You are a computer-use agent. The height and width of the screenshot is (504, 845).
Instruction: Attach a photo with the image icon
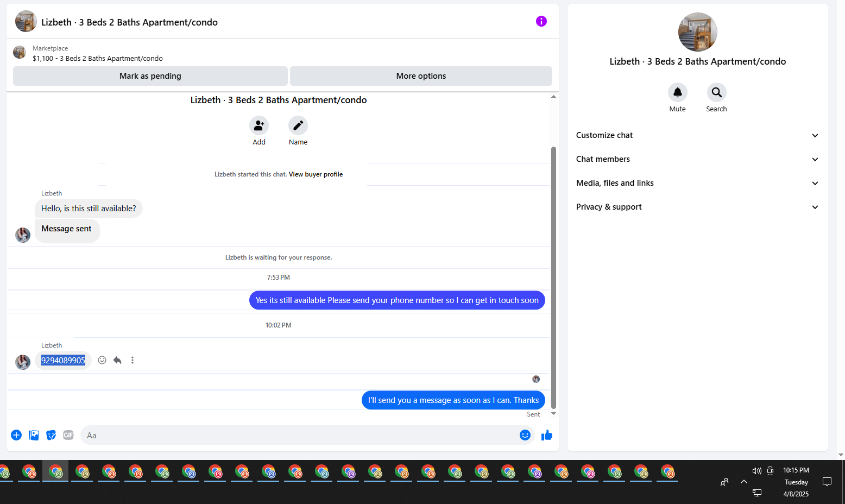click(34, 435)
